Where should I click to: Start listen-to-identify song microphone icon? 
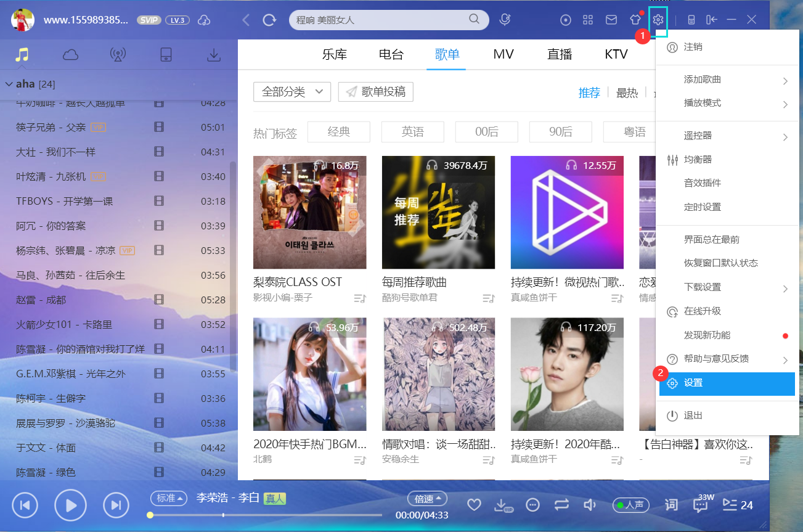(x=505, y=20)
